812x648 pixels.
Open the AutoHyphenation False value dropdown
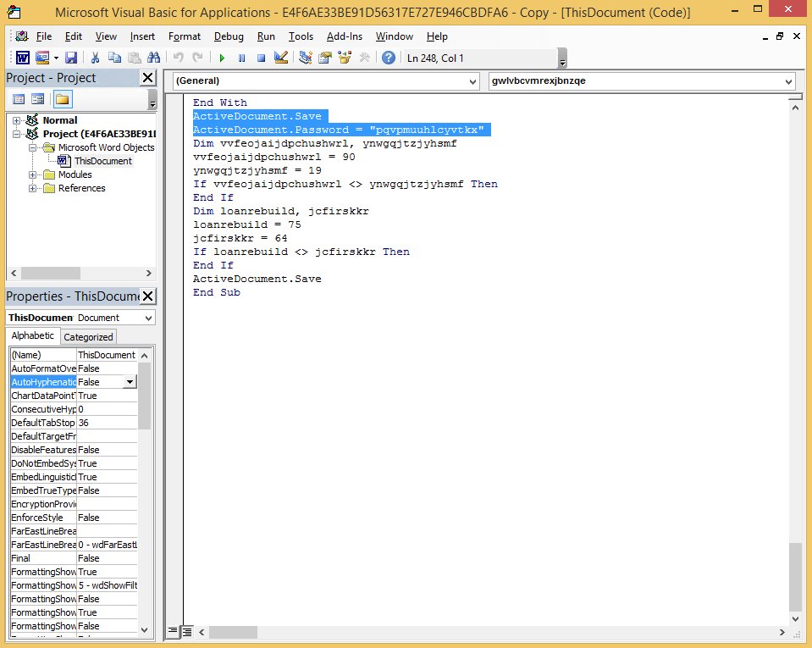click(x=130, y=382)
